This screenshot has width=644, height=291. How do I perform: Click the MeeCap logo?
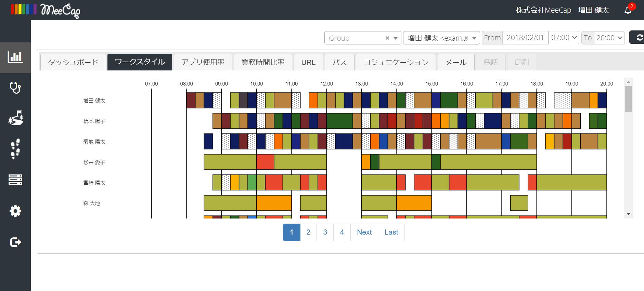point(45,10)
